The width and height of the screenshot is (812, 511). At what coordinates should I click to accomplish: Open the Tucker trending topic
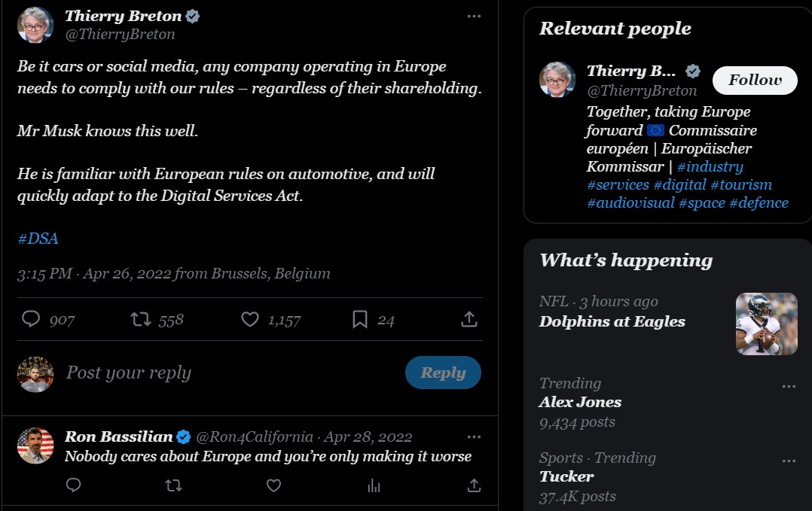[x=566, y=476]
